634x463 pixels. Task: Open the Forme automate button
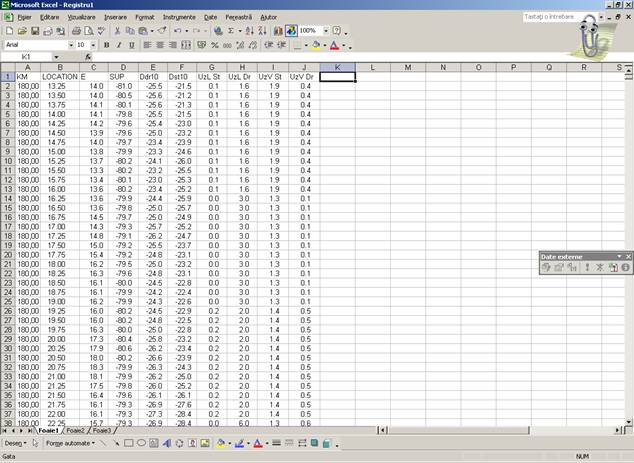pyautogui.click(x=69, y=442)
